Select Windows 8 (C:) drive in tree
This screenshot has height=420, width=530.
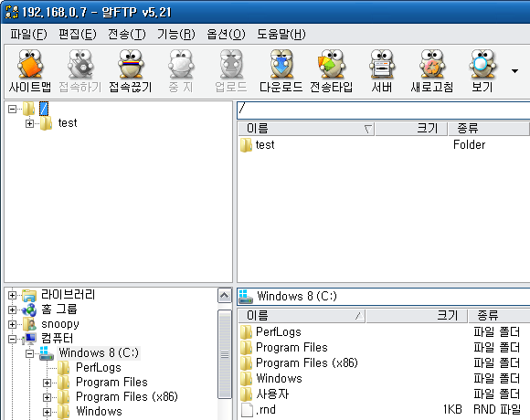coord(99,353)
